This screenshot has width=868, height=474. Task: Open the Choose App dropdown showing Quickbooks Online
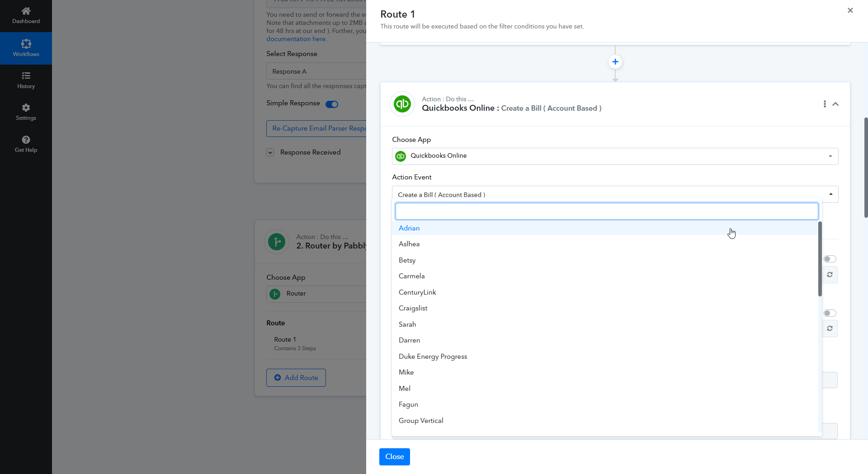(615, 156)
